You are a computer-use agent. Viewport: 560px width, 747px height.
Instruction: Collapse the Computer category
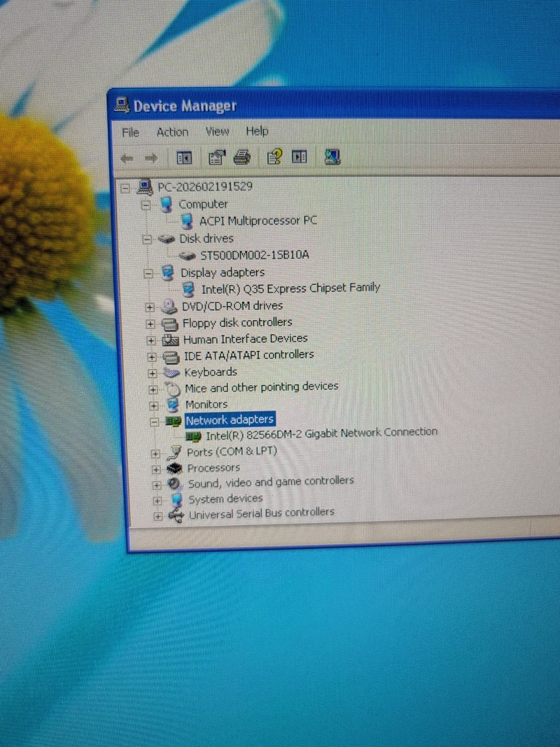click(146, 205)
